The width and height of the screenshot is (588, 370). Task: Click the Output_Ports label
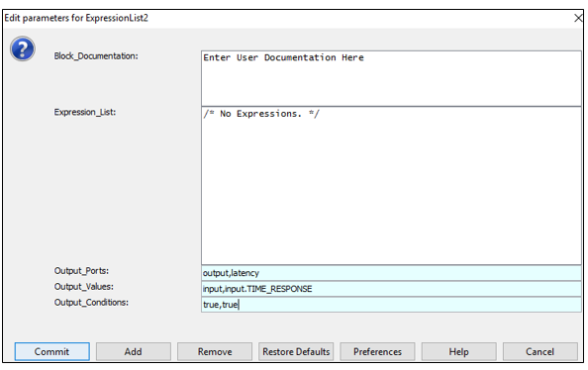pos(81,271)
